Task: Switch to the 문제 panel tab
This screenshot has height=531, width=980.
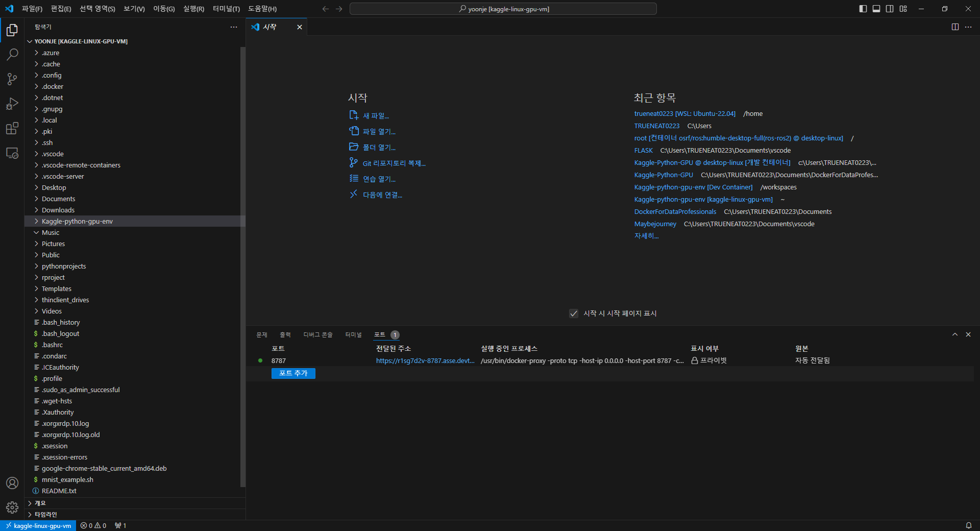Action: [x=262, y=335]
